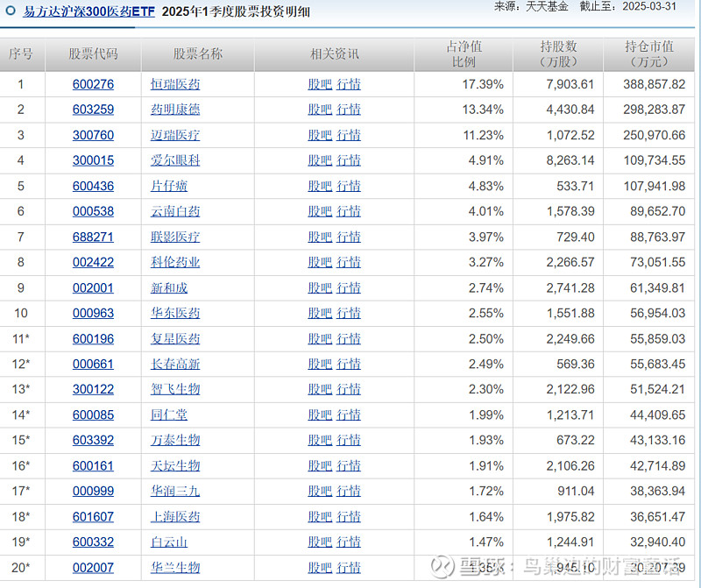Open 股吧 link in 新和成 row
This screenshot has width=701, height=588.
[320, 288]
